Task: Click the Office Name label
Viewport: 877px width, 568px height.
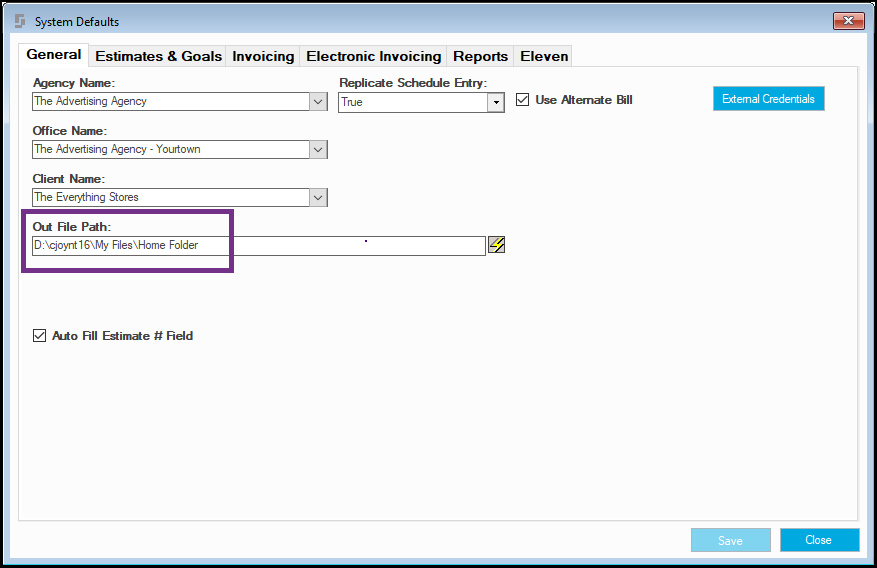Action: click(69, 131)
